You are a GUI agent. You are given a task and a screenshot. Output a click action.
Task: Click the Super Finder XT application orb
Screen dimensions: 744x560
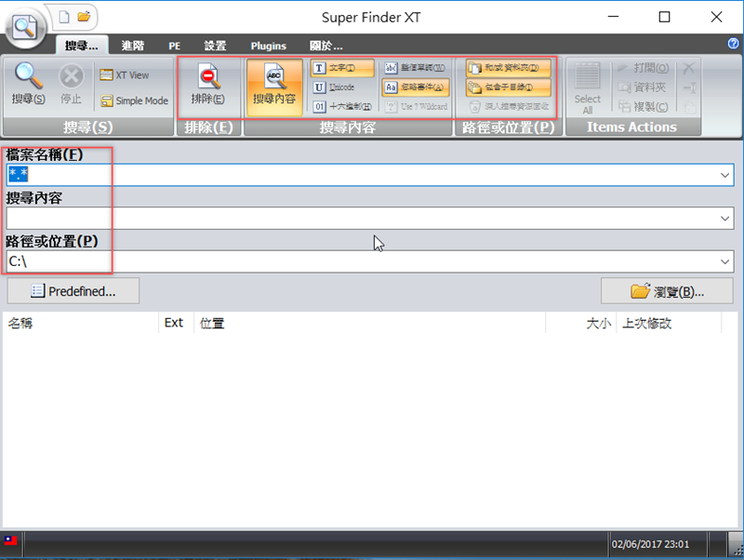pyautogui.click(x=25, y=28)
